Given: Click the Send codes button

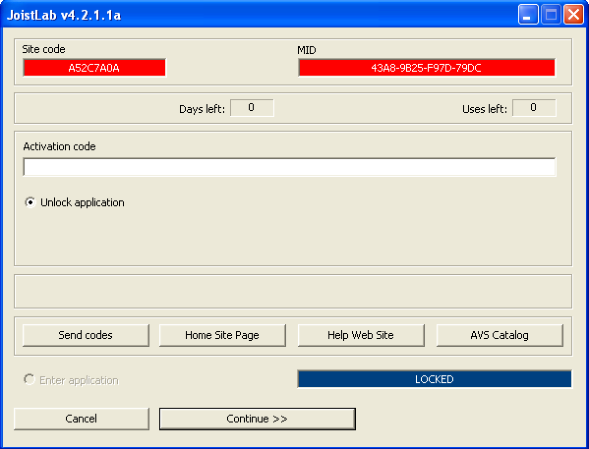Looking at the screenshot, I should [x=86, y=335].
